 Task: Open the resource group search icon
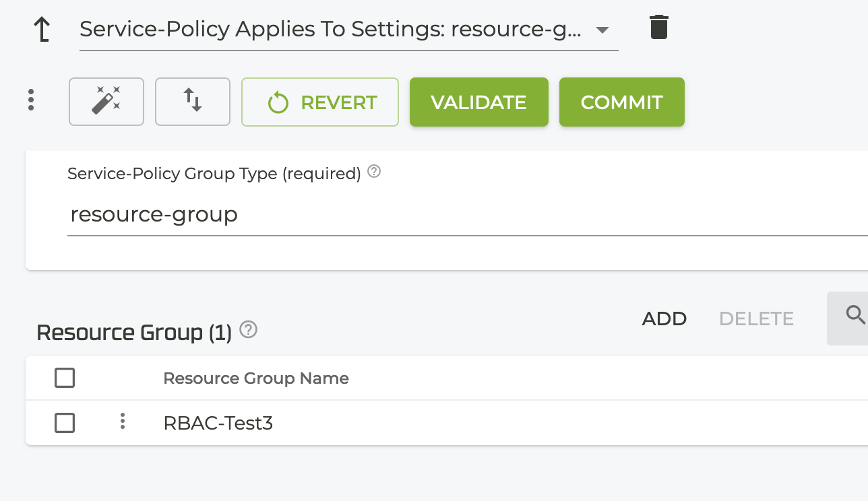pyautogui.click(x=855, y=314)
